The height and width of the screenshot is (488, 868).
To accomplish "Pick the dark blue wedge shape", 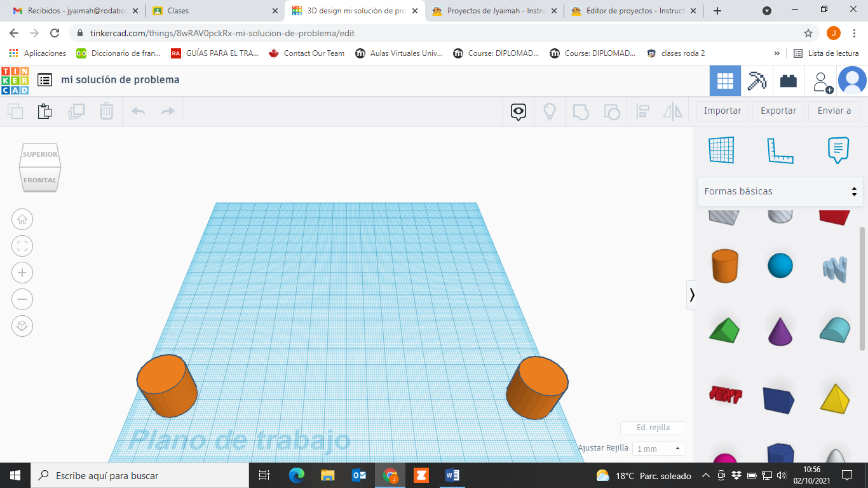I will pyautogui.click(x=779, y=400).
